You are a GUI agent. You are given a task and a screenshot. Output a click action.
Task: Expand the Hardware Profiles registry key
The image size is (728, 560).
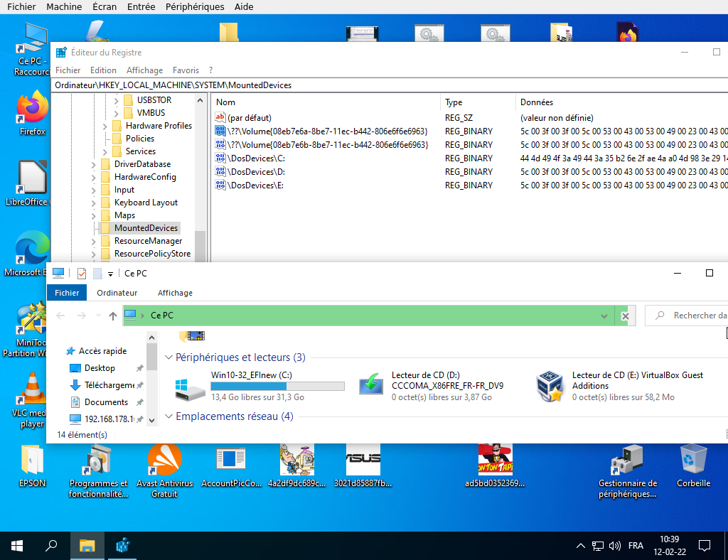click(105, 126)
